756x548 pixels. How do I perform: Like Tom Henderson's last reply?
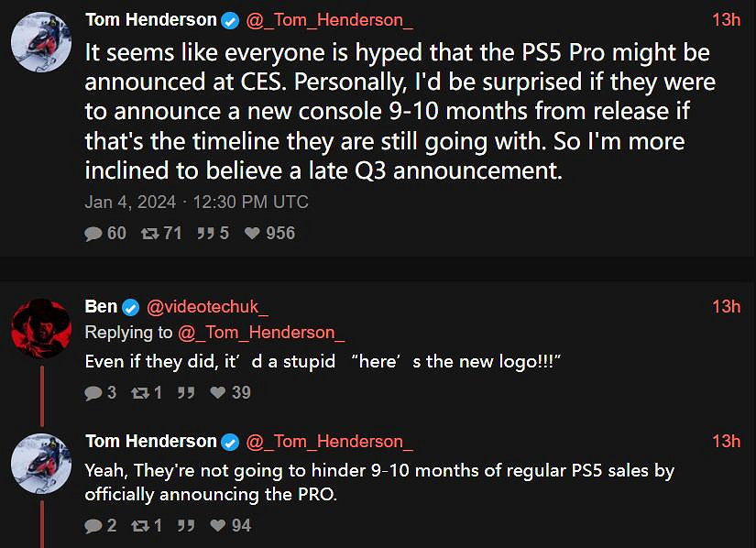coord(218,526)
